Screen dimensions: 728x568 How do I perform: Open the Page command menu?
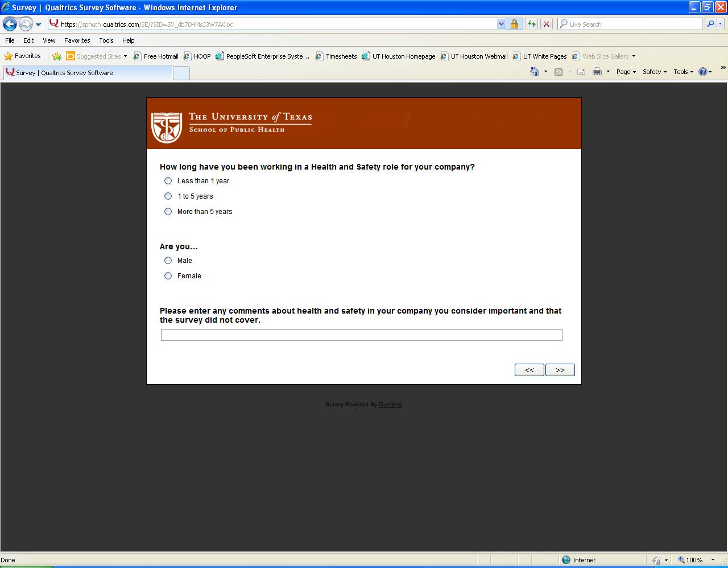click(626, 72)
